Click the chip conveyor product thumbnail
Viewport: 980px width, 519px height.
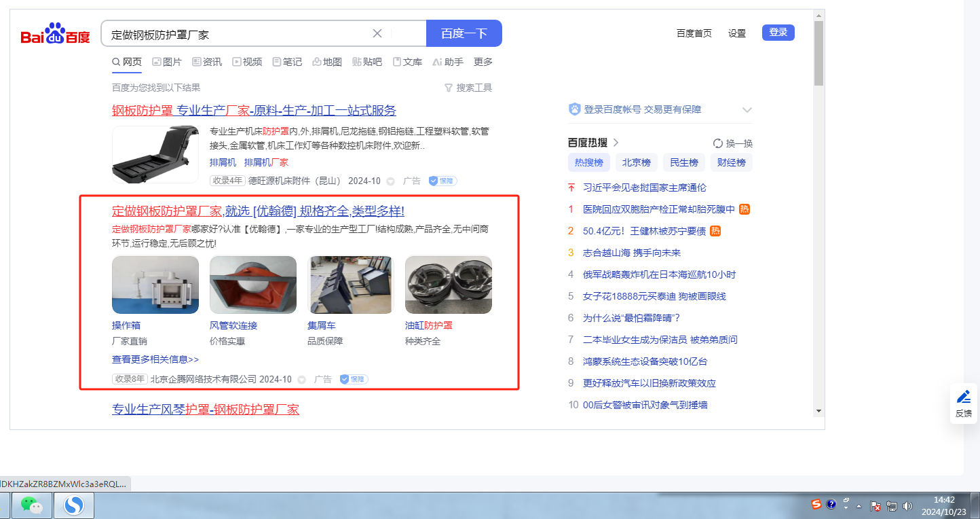click(x=155, y=154)
